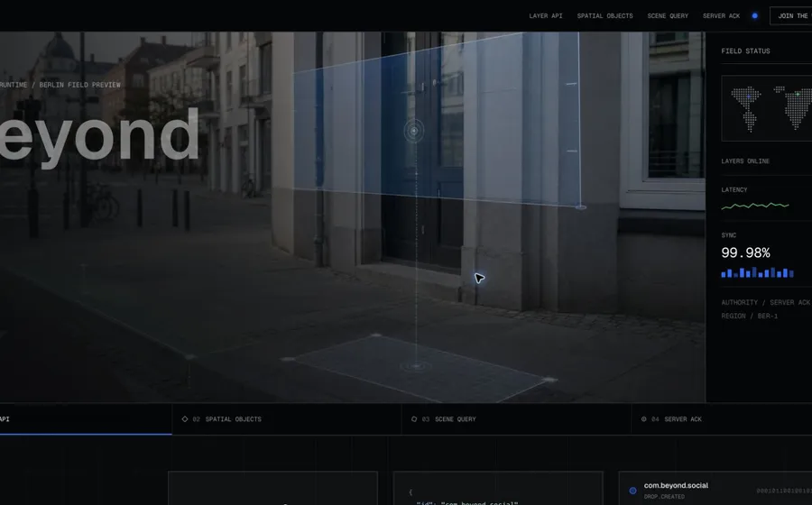Go to SPATIAL OBJECTS in the top navigation
Image resolution: width=812 pixels, height=505 pixels.
[x=604, y=16]
